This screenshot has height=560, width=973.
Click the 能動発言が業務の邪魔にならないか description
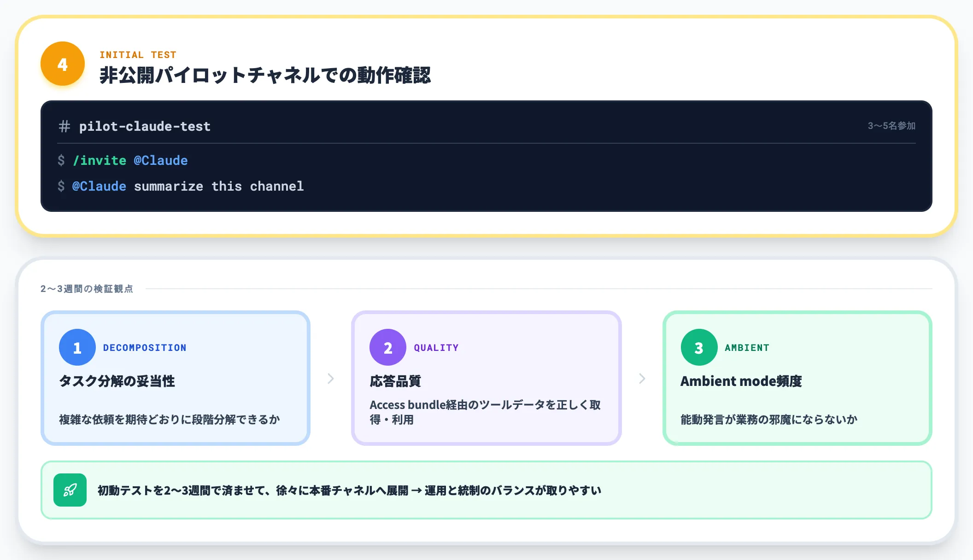[769, 419]
